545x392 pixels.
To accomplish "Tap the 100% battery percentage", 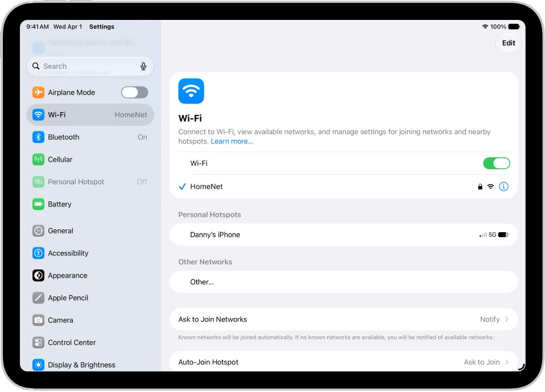I will pyautogui.click(x=498, y=27).
